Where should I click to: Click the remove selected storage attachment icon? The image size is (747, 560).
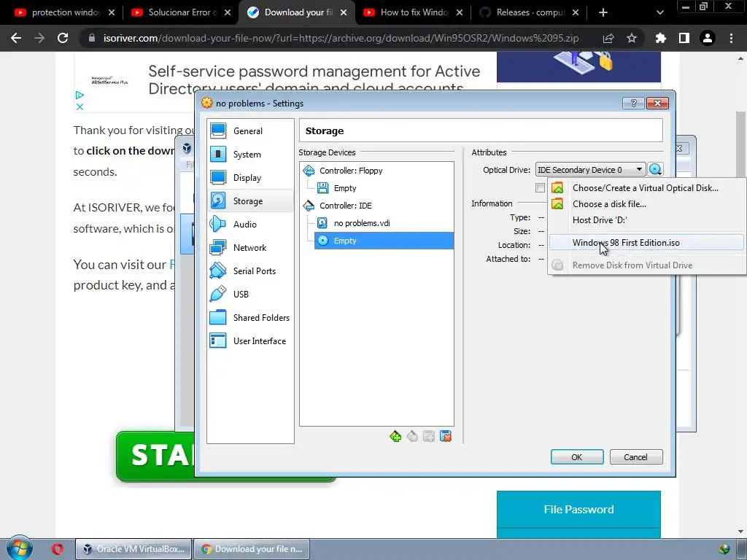click(446, 436)
